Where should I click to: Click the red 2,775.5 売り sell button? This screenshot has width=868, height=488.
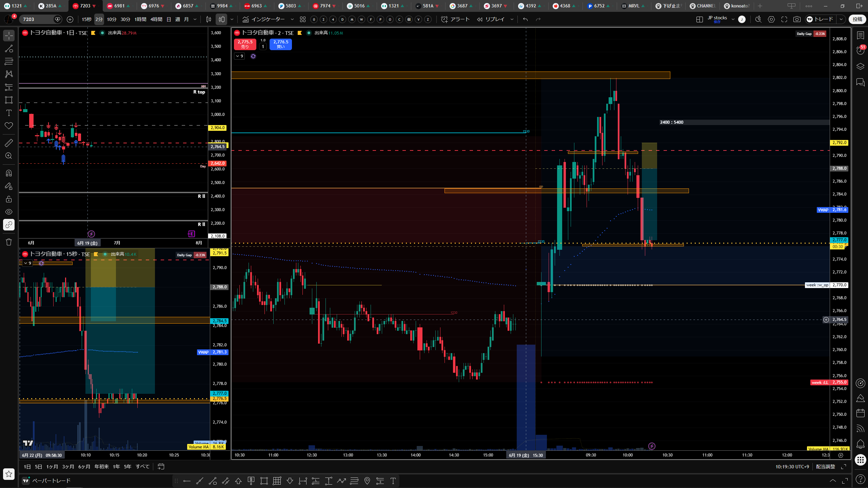click(x=245, y=44)
